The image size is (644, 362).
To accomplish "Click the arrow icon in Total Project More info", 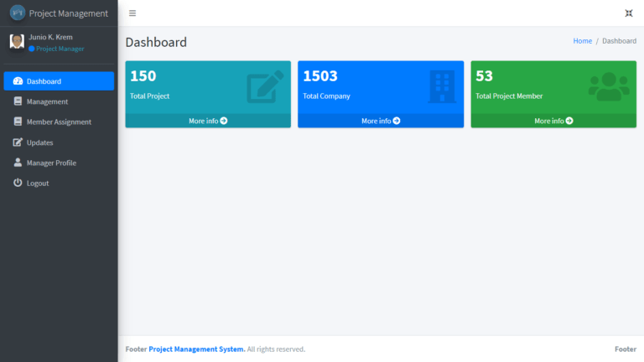I will (224, 121).
